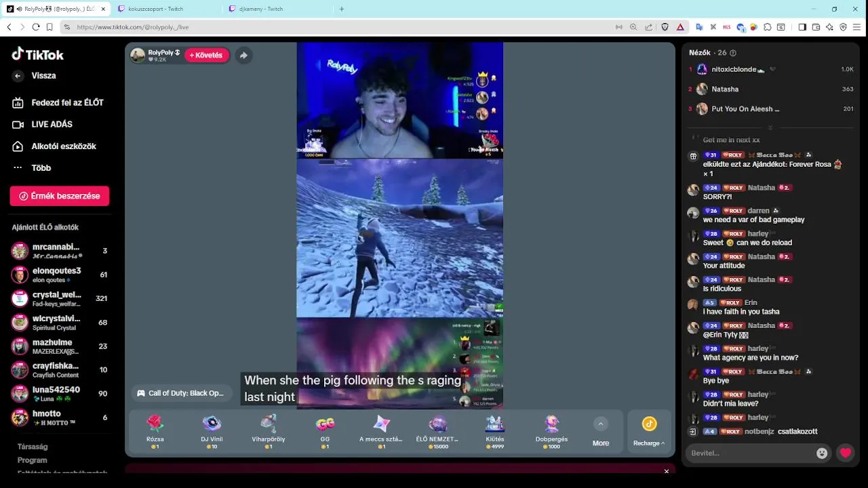868x488 pixels.
Task: Click Nézők info question icon
Action: tap(733, 53)
